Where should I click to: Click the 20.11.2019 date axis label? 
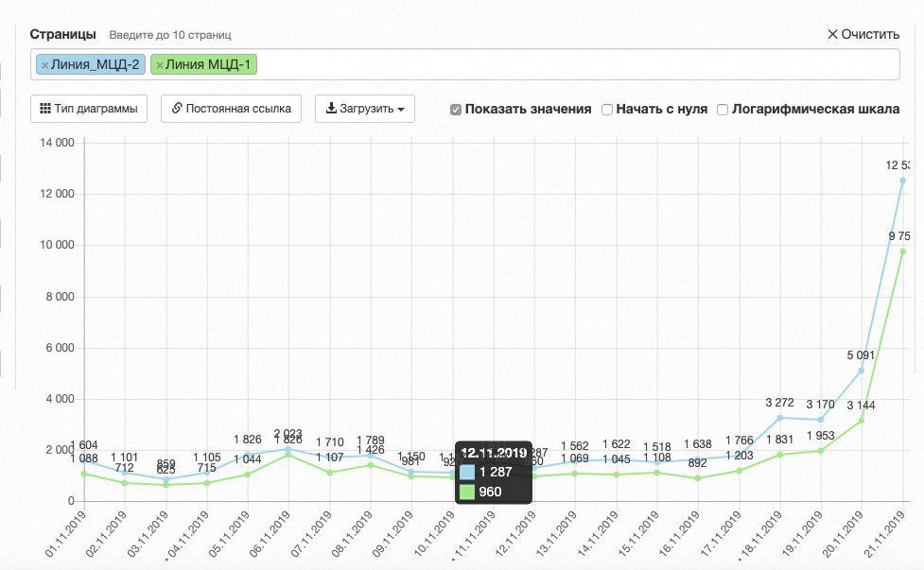coord(844,534)
